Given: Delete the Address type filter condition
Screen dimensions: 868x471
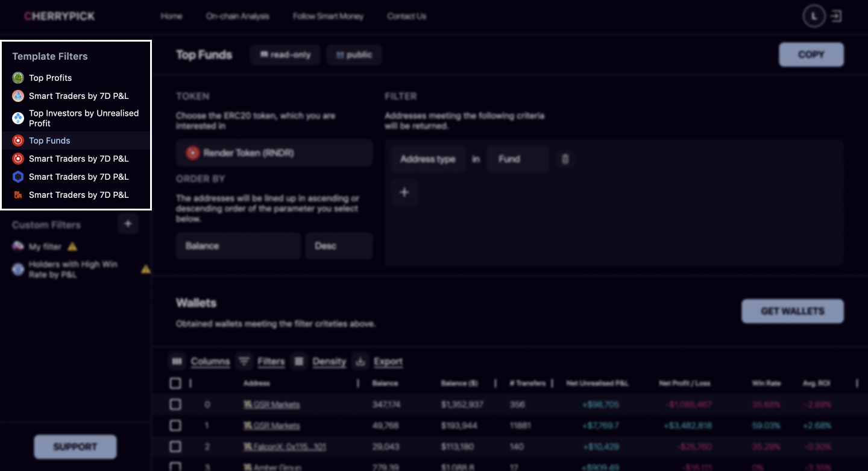Looking at the screenshot, I should click(x=565, y=159).
